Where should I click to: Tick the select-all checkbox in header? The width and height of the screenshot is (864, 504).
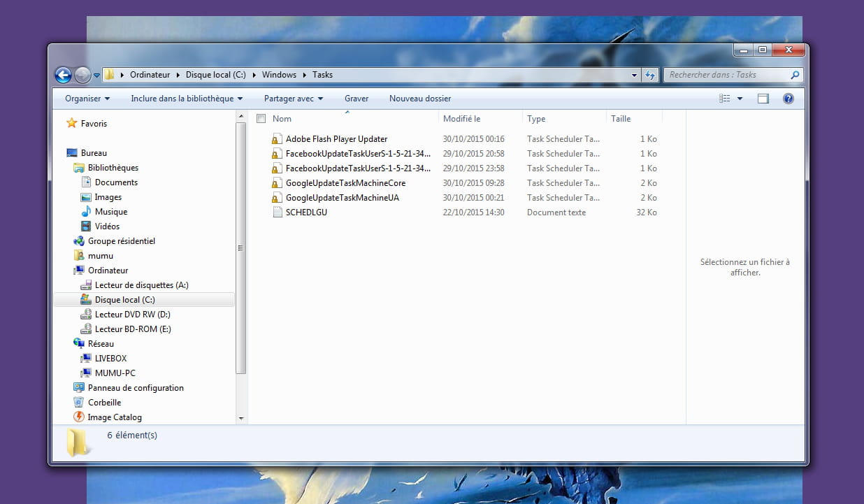261,119
